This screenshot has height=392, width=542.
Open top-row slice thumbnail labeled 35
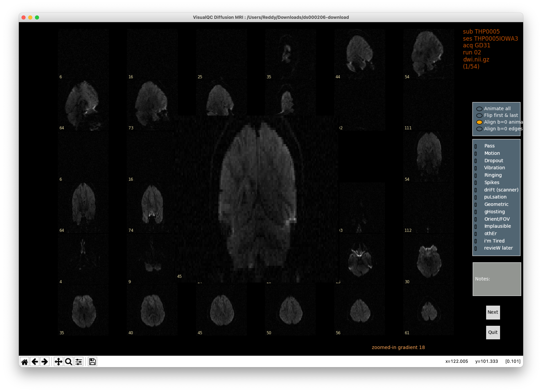point(290,54)
